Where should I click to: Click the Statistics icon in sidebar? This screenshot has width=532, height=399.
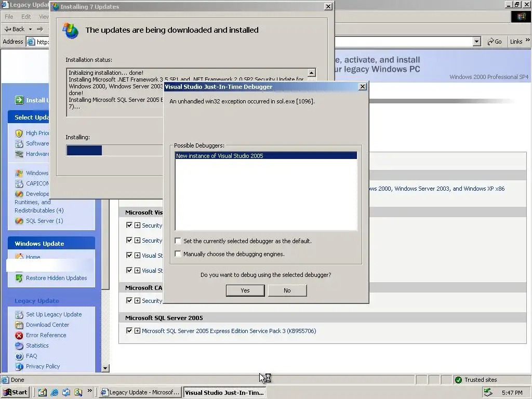pyautogui.click(x=19, y=345)
